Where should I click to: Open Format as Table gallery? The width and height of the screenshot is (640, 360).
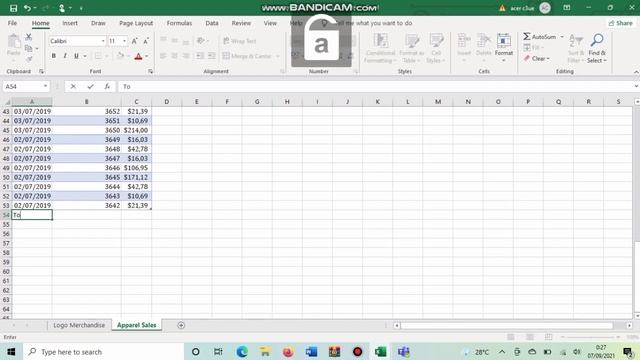(411, 48)
